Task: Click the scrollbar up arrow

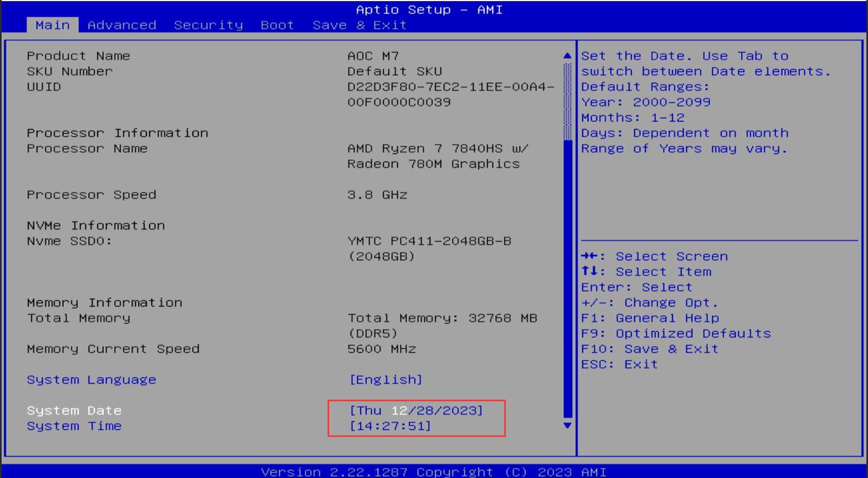Action: 568,56
